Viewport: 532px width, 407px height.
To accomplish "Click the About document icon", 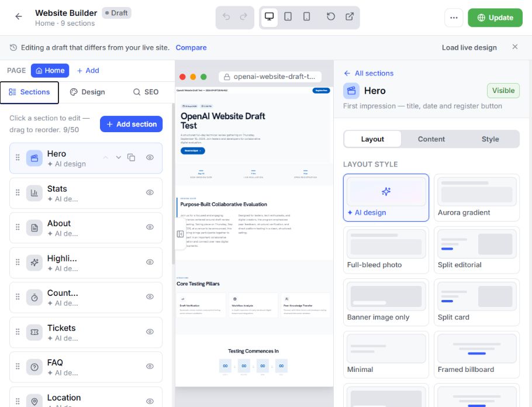I will pyautogui.click(x=34, y=228).
